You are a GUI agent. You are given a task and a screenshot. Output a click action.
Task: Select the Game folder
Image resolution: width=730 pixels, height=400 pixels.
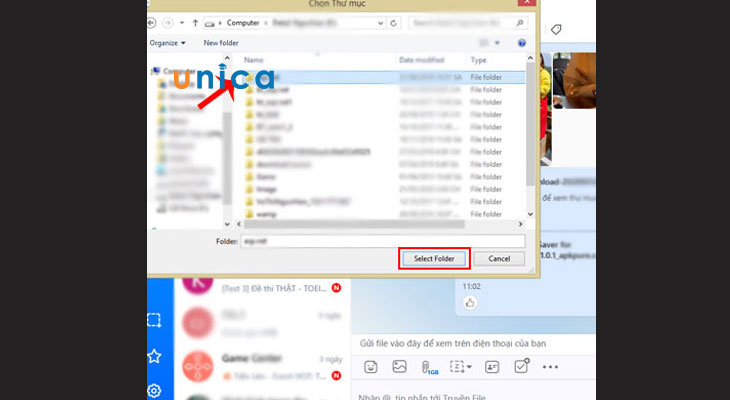point(266,177)
